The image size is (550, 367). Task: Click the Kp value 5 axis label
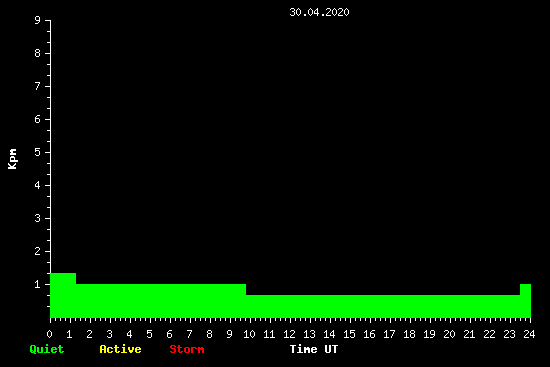(x=38, y=152)
